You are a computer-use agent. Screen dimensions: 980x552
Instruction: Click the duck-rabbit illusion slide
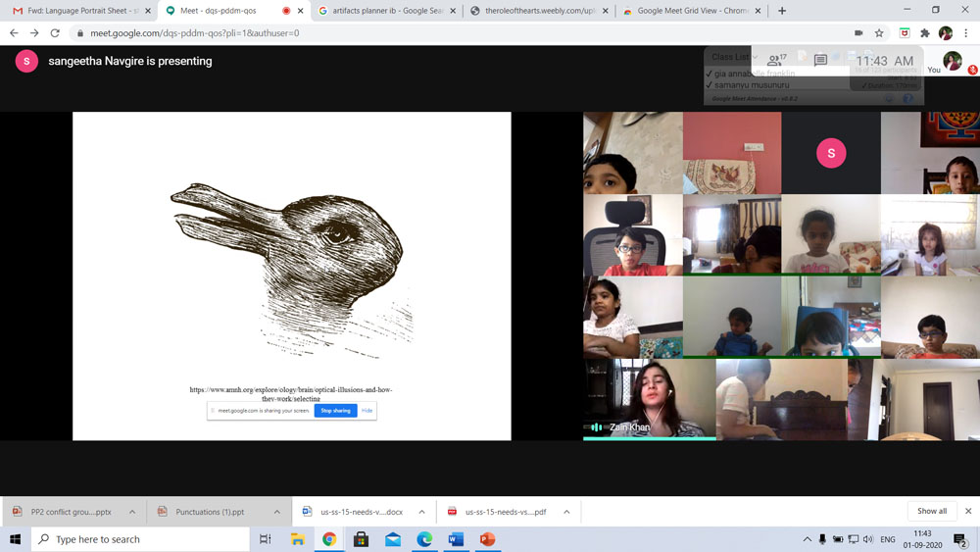[292, 276]
